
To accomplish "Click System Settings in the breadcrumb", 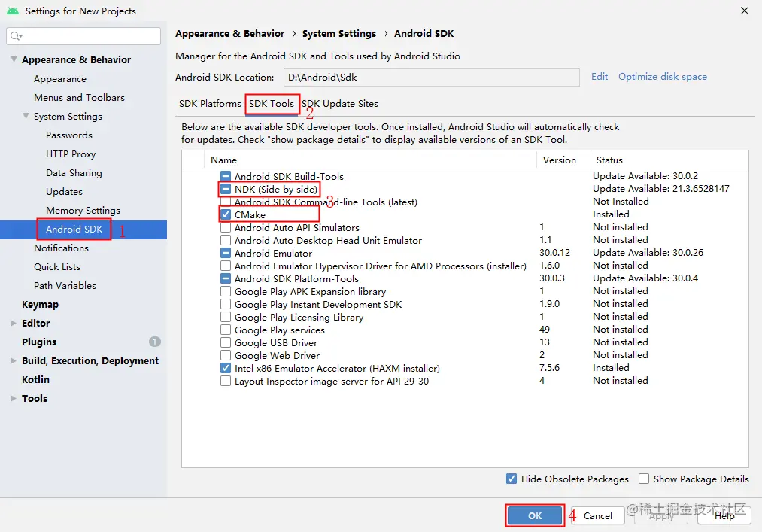I will [x=339, y=34].
